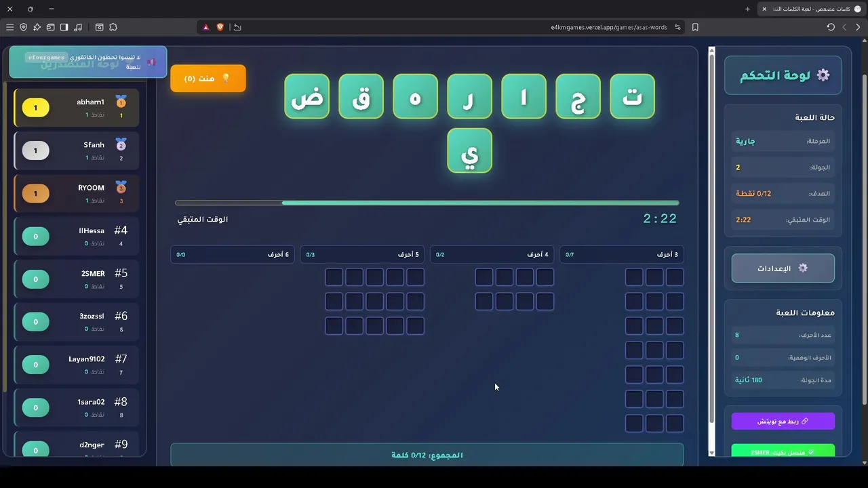Toggle the browser sidebar panel icon
Image resolution: width=868 pixels, height=488 pixels.
[64, 27]
